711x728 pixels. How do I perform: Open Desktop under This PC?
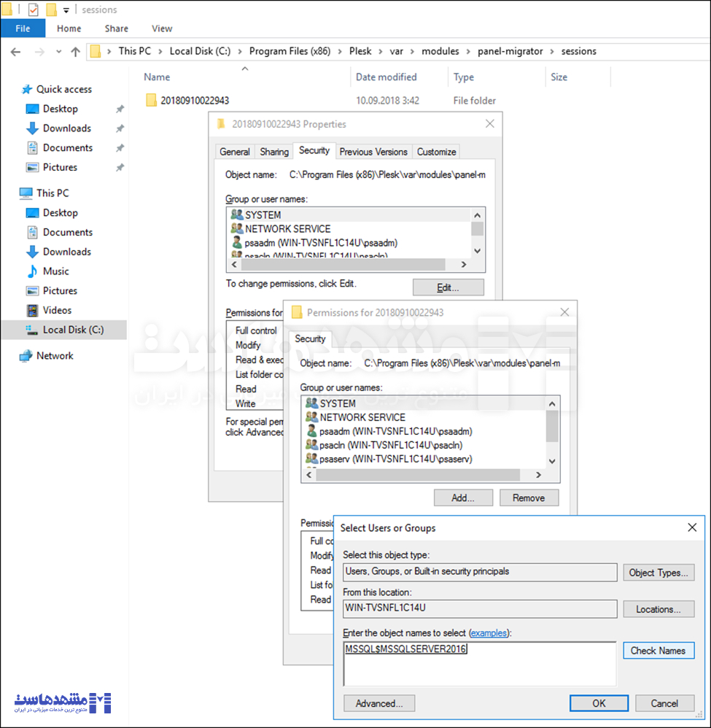click(x=61, y=213)
